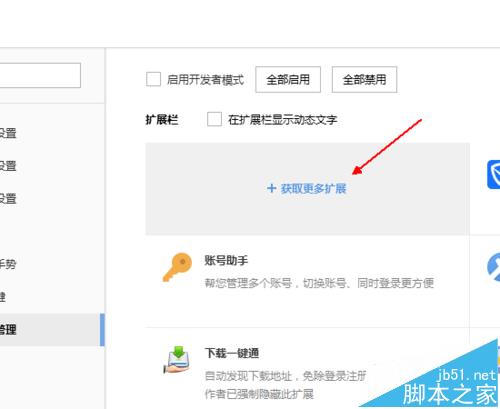Viewport: 500px width, 409px height.
Task: Click the 全部禁用 button
Action: pyautogui.click(x=364, y=79)
